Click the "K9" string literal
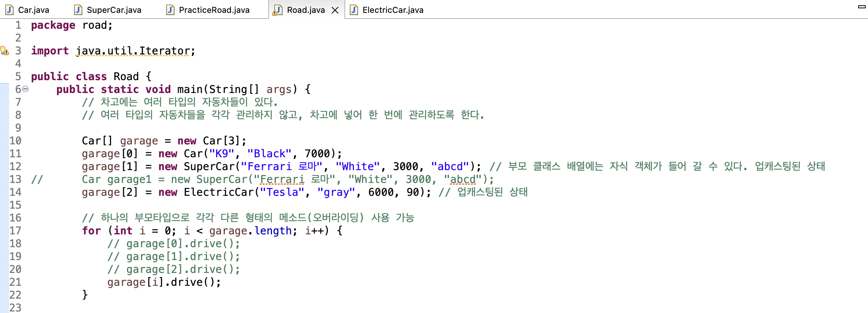The image size is (868, 313). click(x=222, y=153)
